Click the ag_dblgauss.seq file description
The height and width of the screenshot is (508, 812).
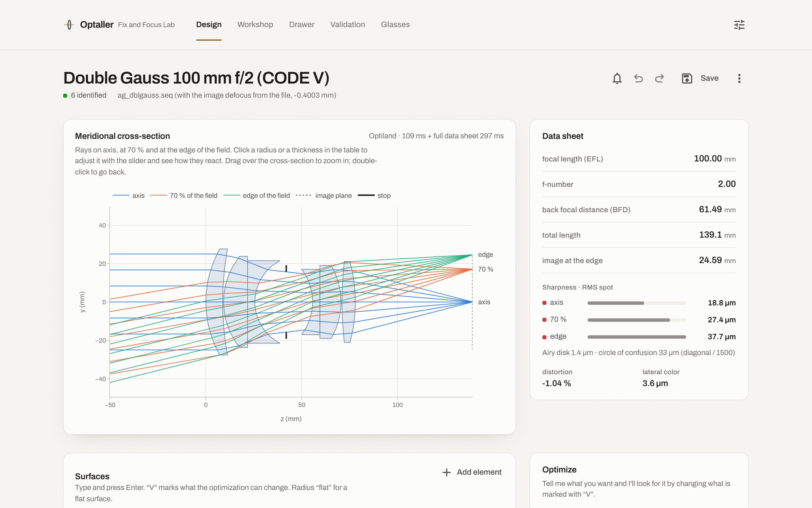tap(227, 95)
